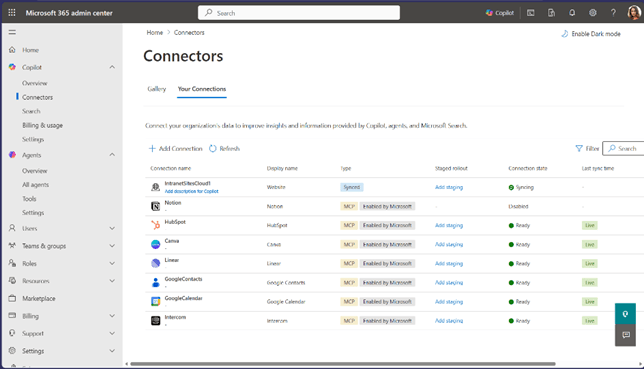
Task: Click the top search box
Action: pos(299,13)
